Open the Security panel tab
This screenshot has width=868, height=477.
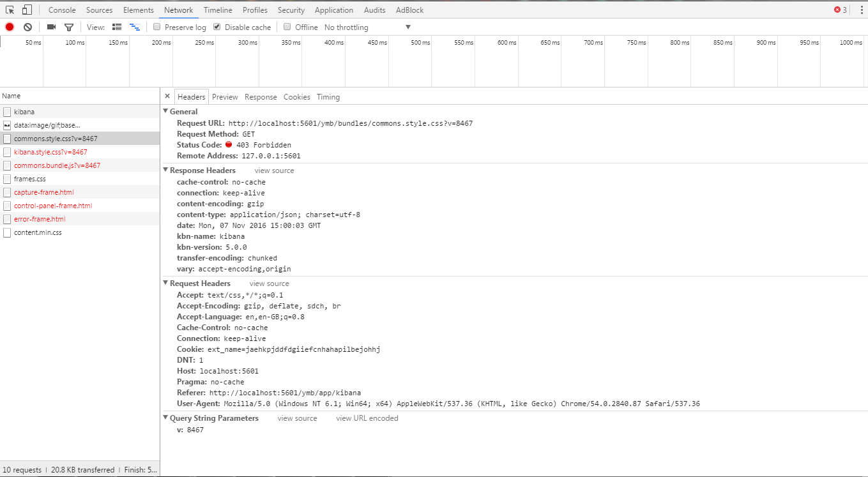291,10
